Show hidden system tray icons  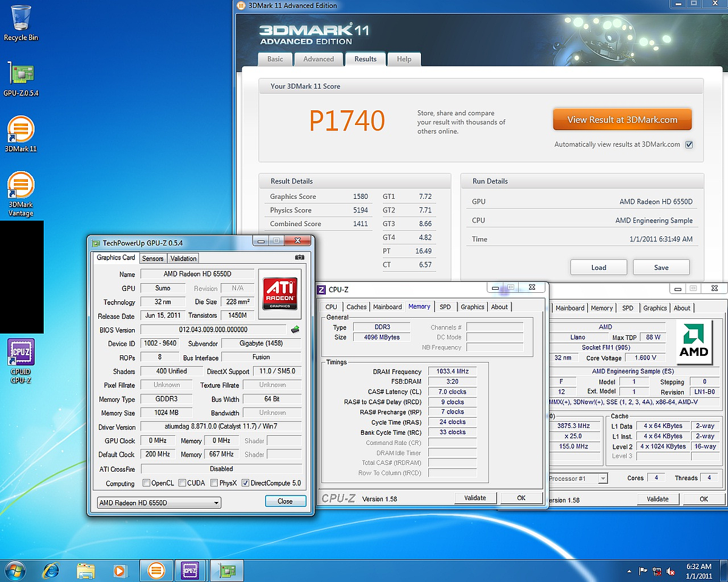pyautogui.click(x=629, y=571)
